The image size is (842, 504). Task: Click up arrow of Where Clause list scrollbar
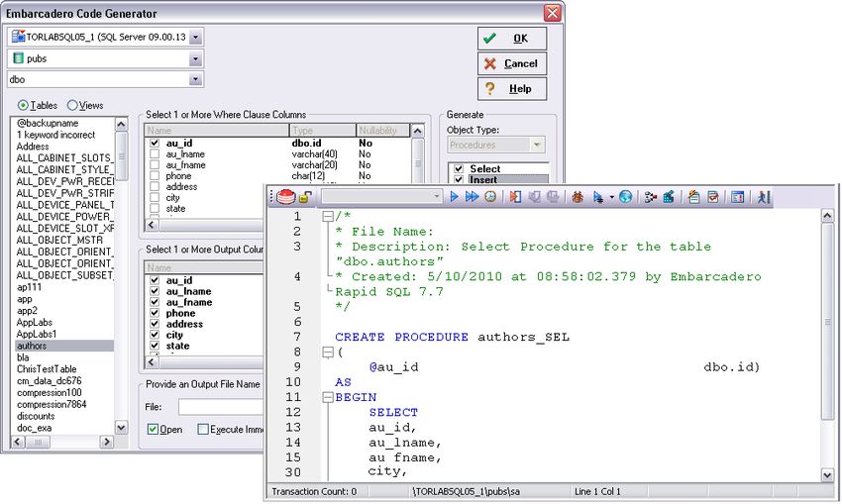[x=417, y=131]
